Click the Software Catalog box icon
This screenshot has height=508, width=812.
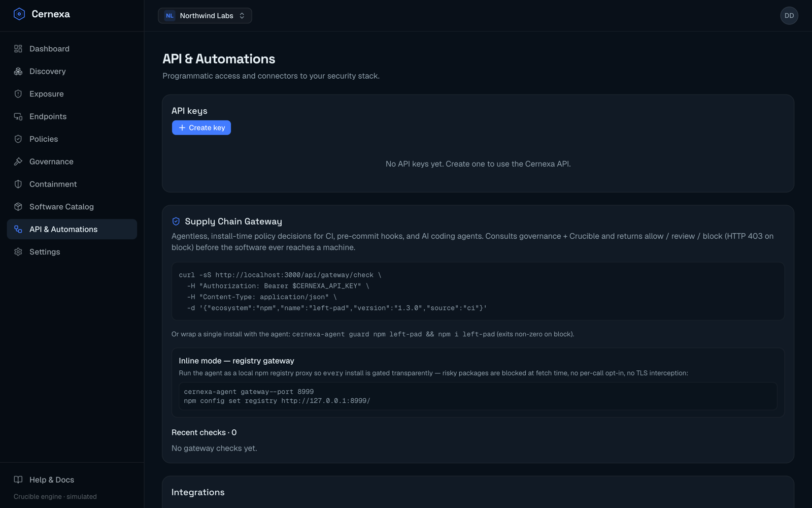coord(18,207)
